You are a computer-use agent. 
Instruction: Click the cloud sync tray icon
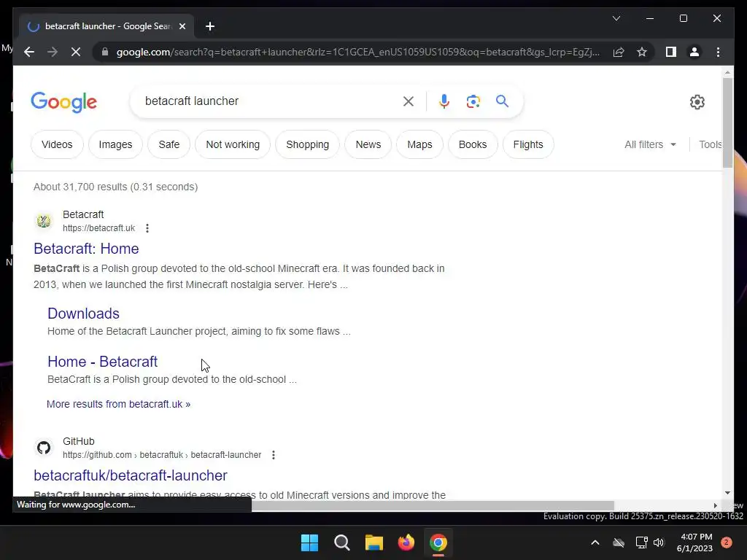(619, 542)
